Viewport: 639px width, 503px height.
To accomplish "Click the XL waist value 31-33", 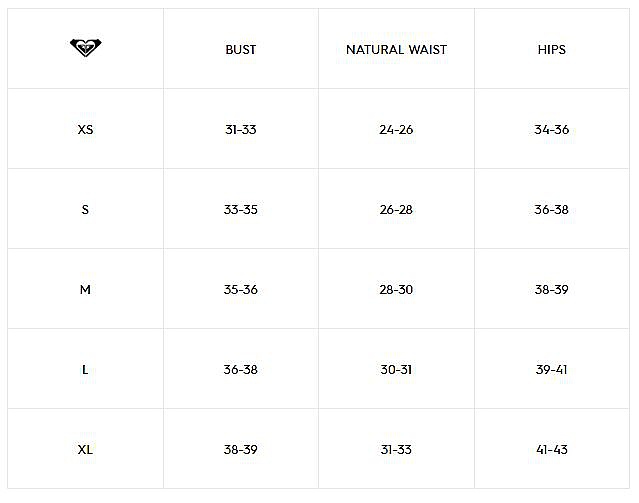I will point(396,450).
